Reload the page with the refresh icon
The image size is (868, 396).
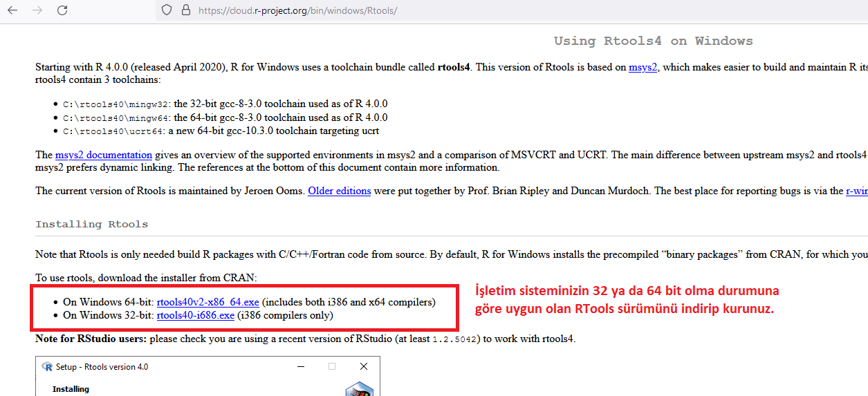coord(62,10)
